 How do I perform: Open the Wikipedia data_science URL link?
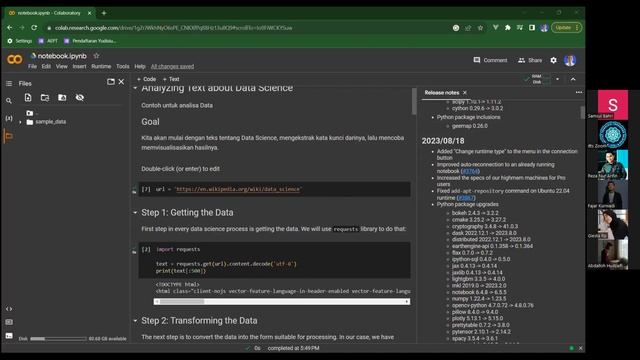(x=238, y=189)
